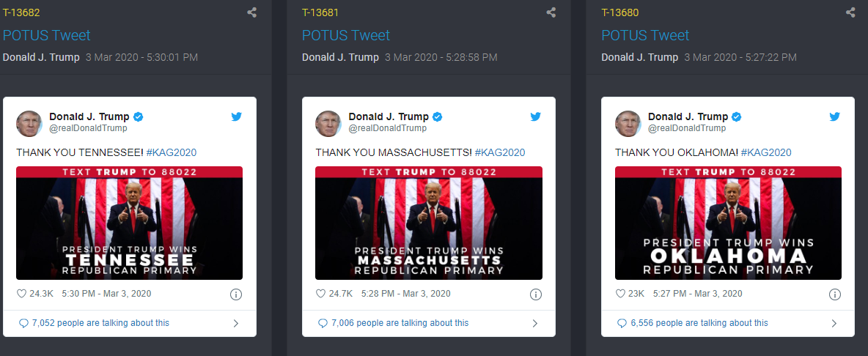The image size is (868, 356).
Task: Open info icon on Tennessee tweet
Action: [x=236, y=294]
